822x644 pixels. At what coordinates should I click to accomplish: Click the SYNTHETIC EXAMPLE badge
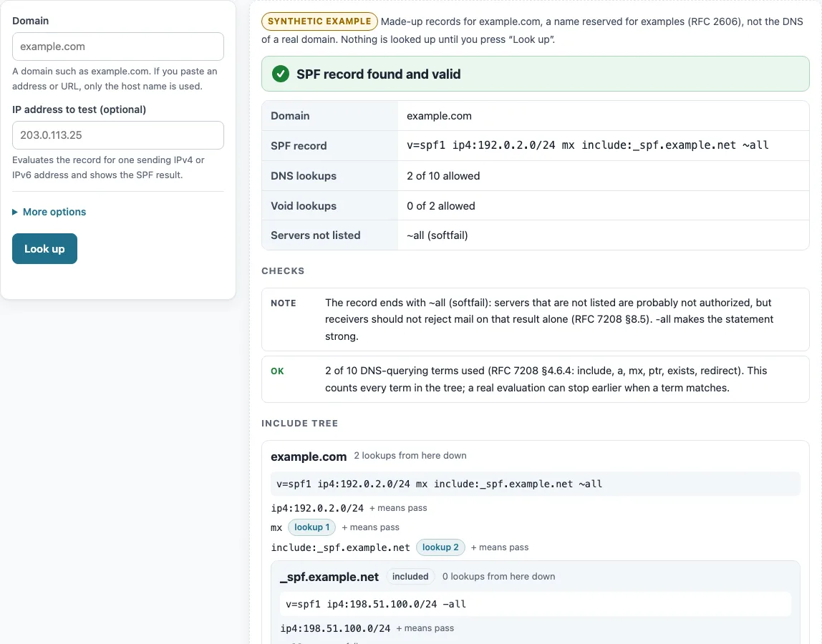coord(319,21)
